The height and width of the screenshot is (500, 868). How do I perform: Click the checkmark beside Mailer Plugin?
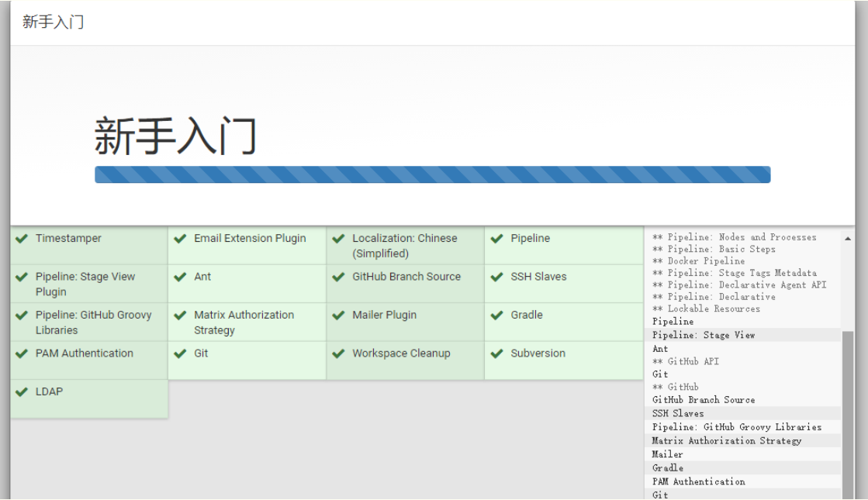click(x=338, y=316)
